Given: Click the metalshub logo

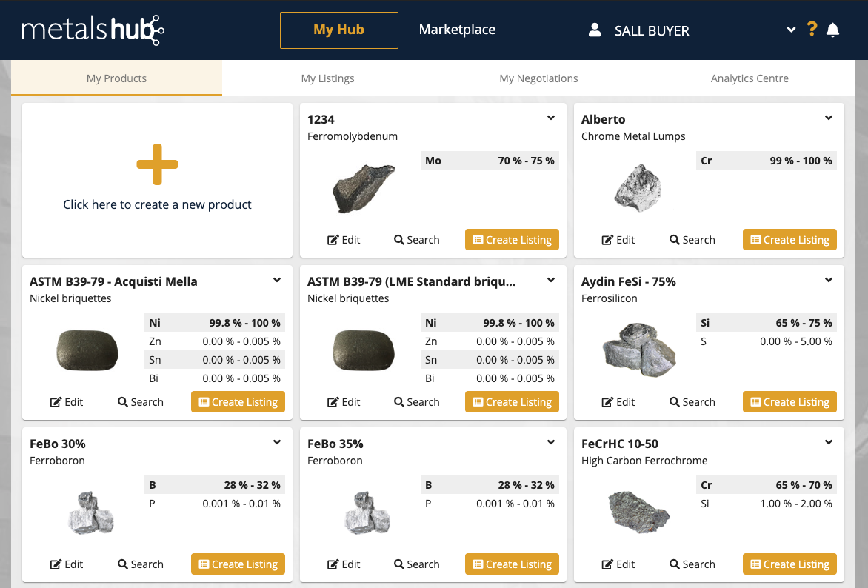Looking at the screenshot, I should click(92, 31).
